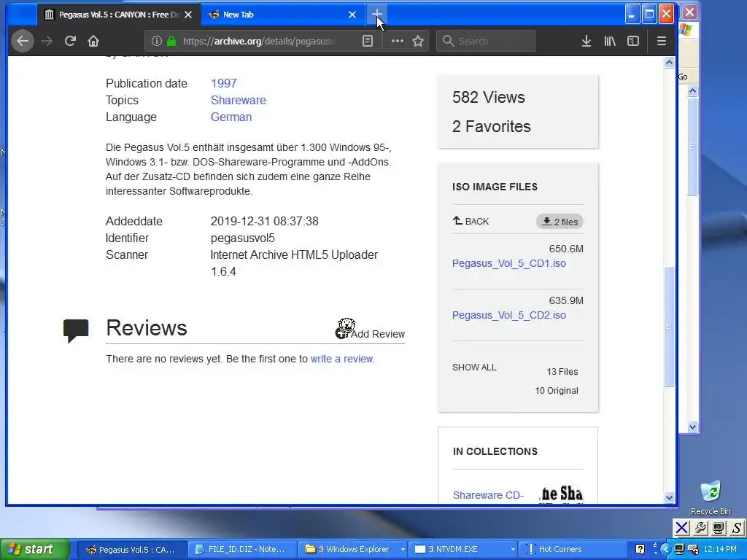
Task: Toggle reader view in address bar
Action: click(368, 41)
